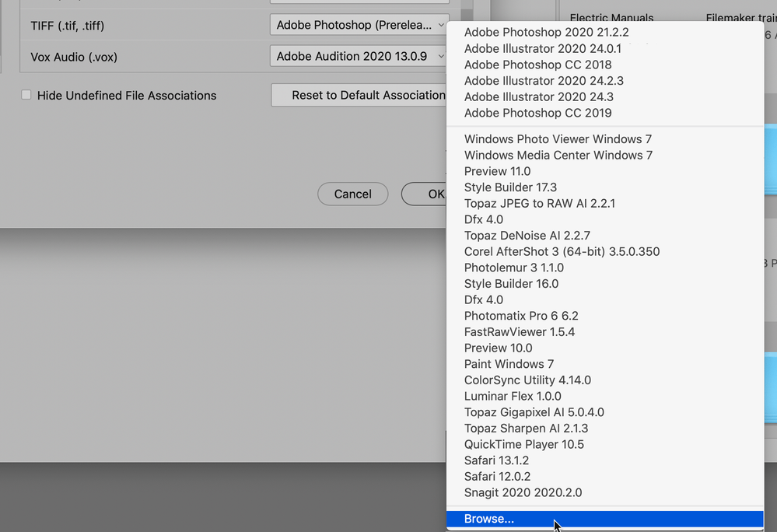Pick Style Builder 16.0
The height and width of the screenshot is (532, 777).
click(x=604, y=284)
